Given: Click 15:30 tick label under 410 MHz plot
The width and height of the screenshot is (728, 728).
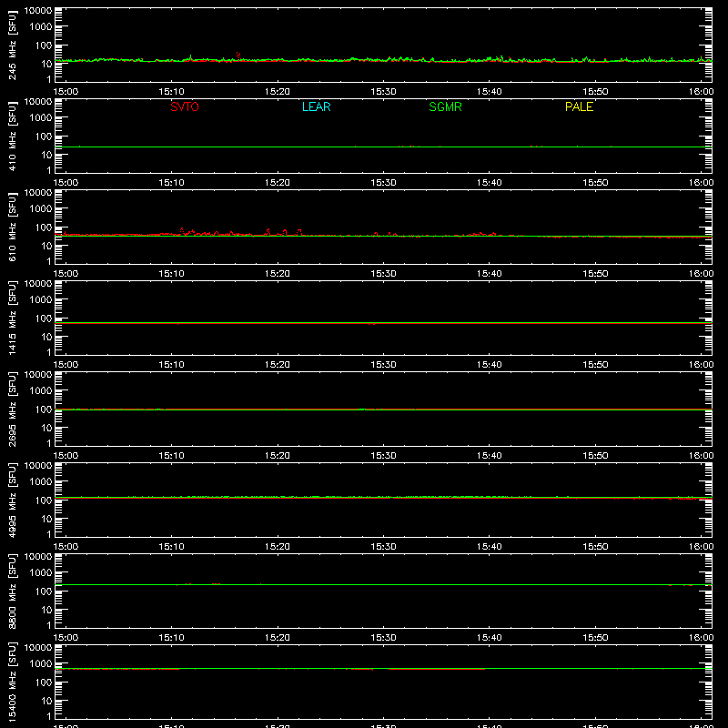Looking at the screenshot, I should click(383, 183).
